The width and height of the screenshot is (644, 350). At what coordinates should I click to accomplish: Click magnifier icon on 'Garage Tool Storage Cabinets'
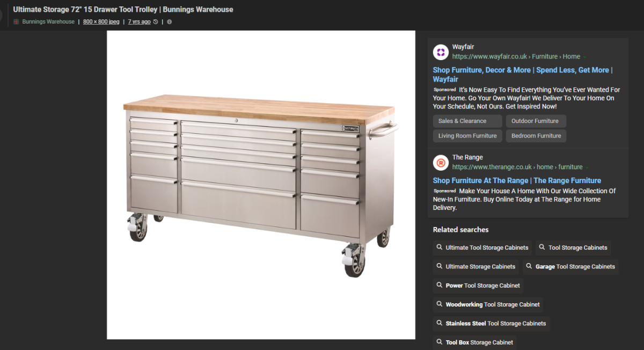pos(529,267)
